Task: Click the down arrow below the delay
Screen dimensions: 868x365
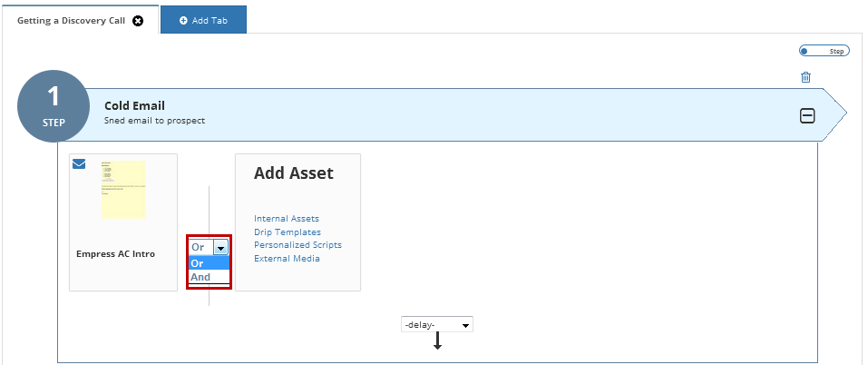Action: 437,340
